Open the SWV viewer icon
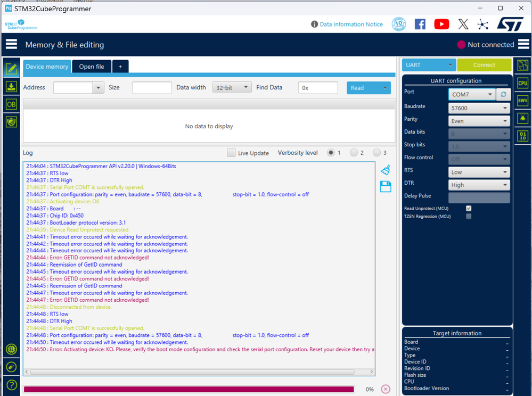Viewport: 532px width, 396px height. point(522,101)
